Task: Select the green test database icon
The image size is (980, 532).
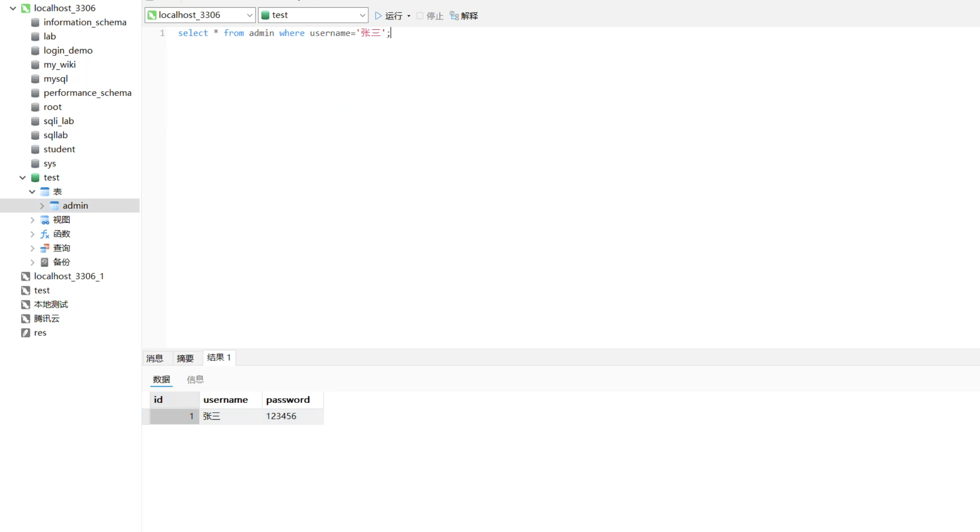Action: pyautogui.click(x=35, y=177)
